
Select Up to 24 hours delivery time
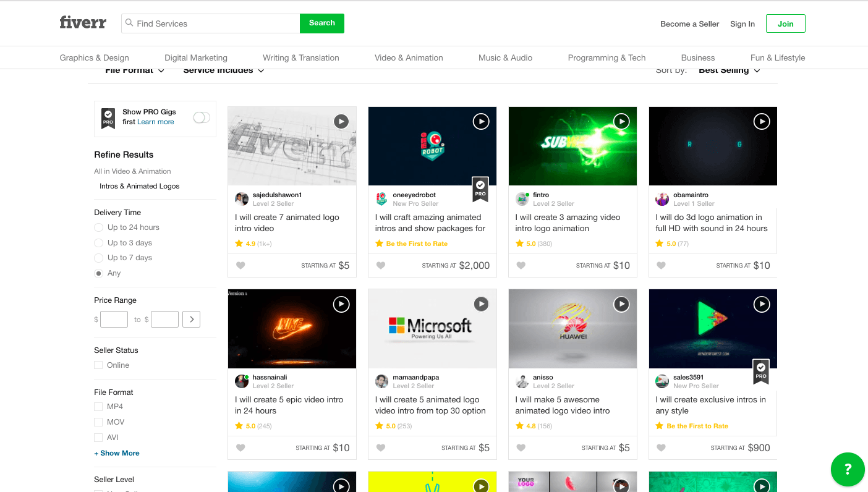tap(99, 227)
